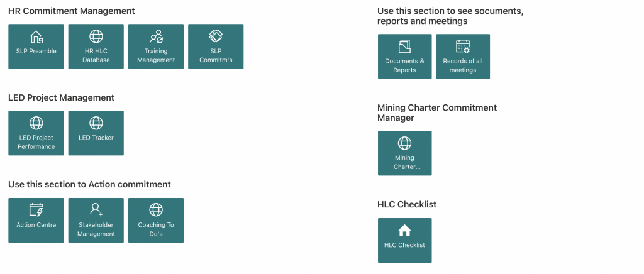The height and width of the screenshot is (274, 644).
Task: Click the Coaching To Do's globe icon
Action: [156, 210]
